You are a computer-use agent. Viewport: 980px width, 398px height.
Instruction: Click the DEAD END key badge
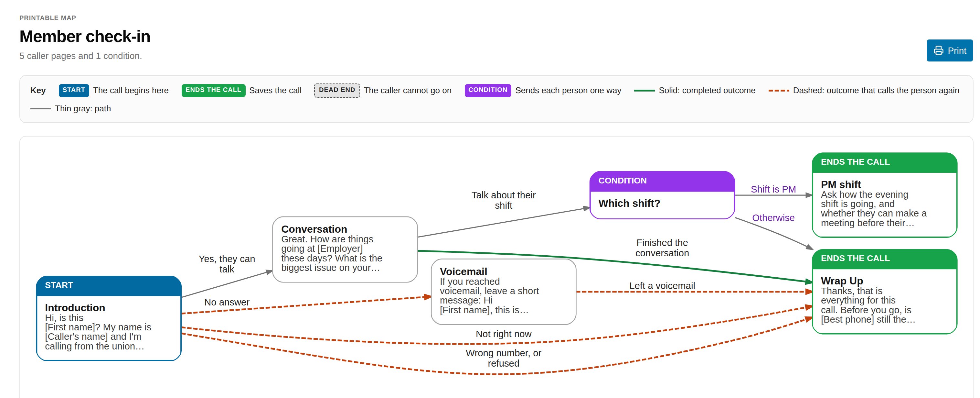tap(337, 90)
